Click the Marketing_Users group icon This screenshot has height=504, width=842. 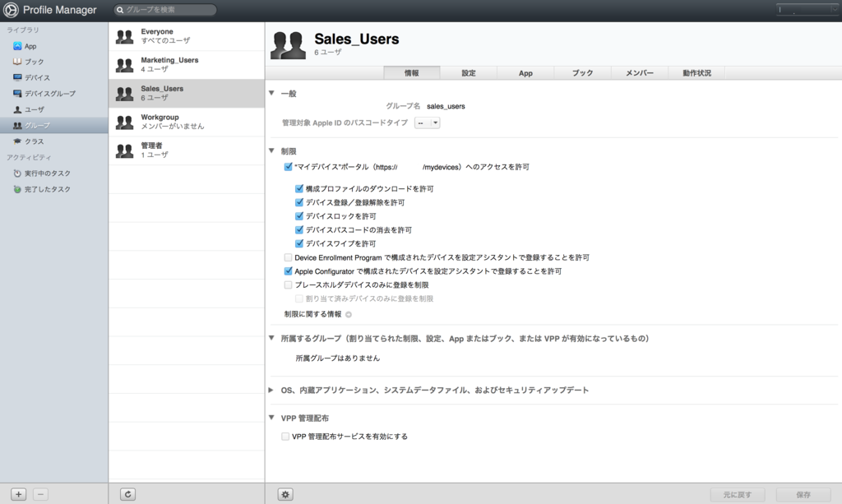coord(125,65)
